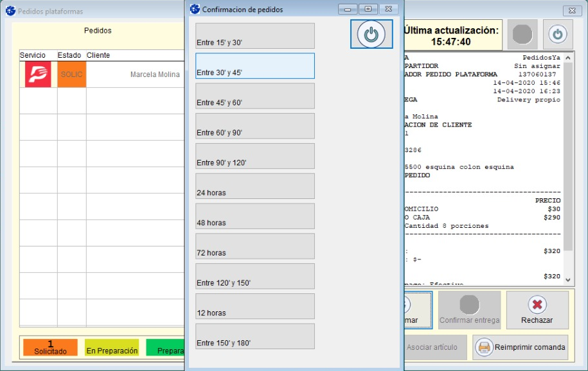Close the Pedidos plataformas window
Screen dimensions: 588x371
[571, 11]
